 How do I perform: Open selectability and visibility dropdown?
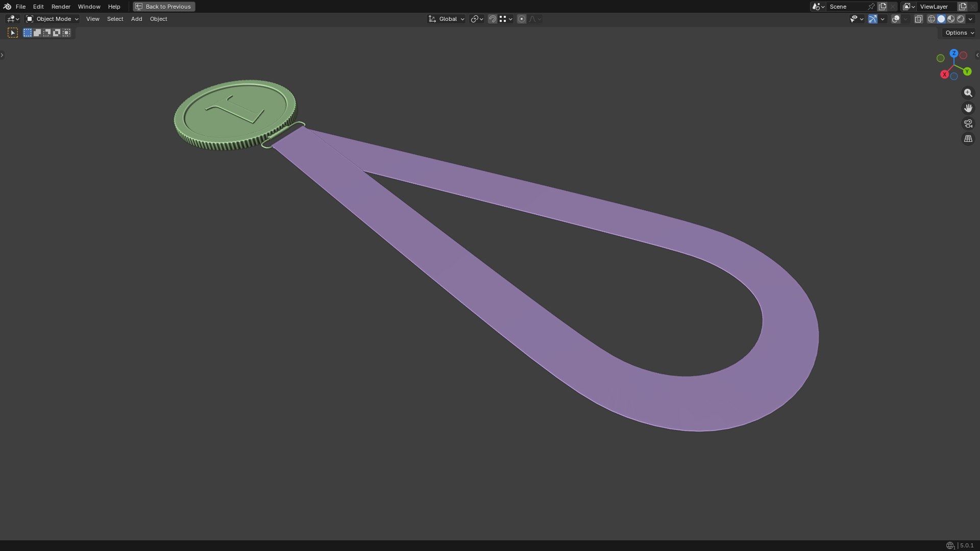point(856,19)
